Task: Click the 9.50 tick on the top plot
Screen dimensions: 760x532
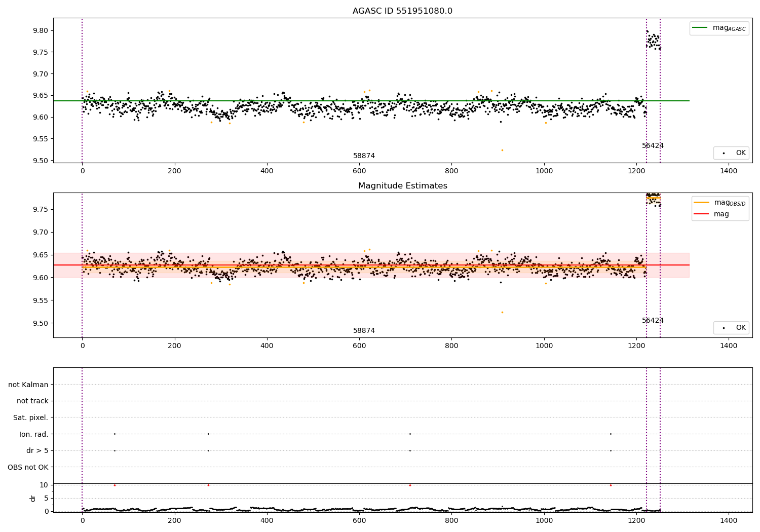Action: (x=41, y=161)
